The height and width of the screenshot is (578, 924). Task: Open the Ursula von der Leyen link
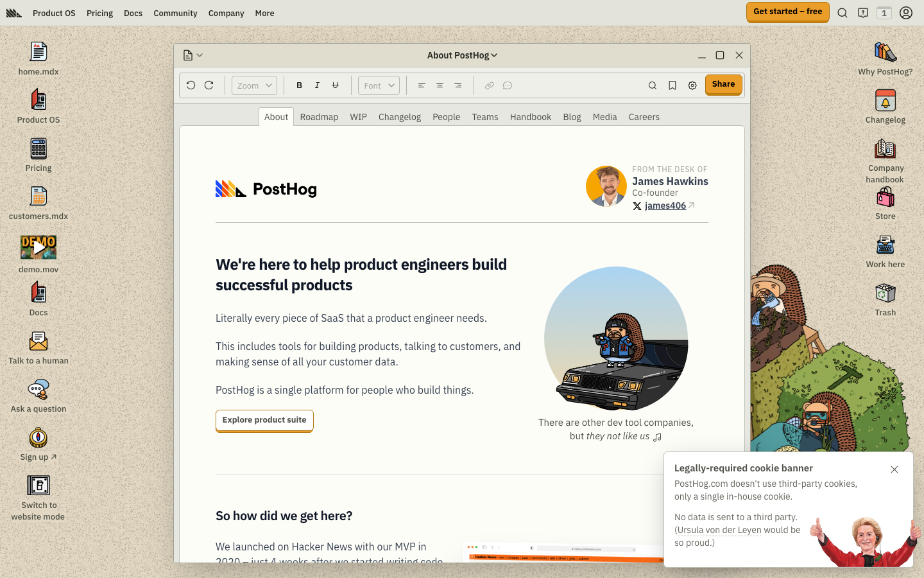[719, 530]
